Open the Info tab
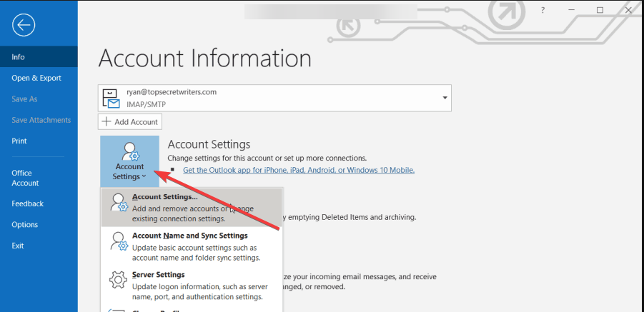This screenshot has width=644, height=312. click(39, 56)
